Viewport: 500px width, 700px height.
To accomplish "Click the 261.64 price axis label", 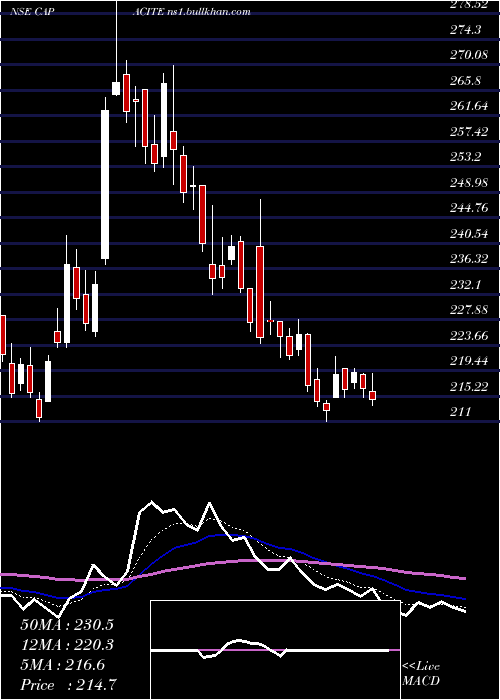I will 468,106.
